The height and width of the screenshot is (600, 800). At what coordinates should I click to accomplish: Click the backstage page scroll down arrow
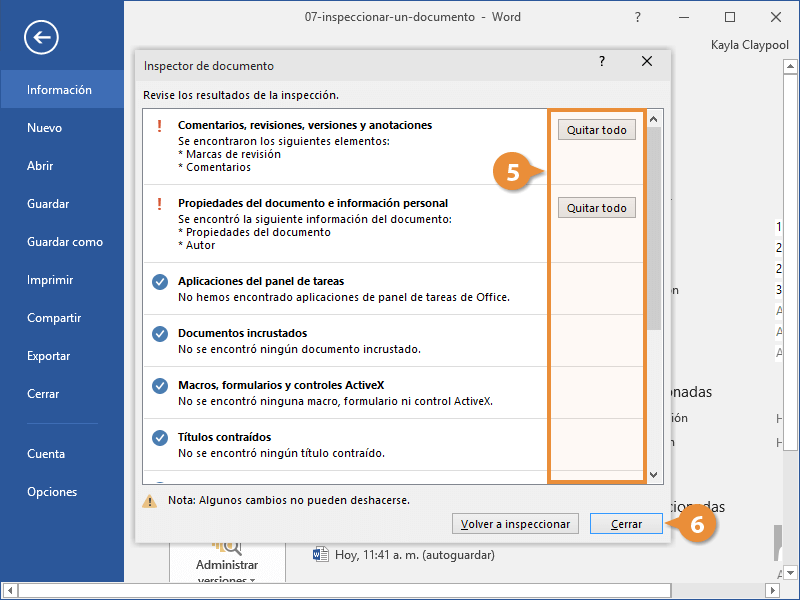(790, 572)
